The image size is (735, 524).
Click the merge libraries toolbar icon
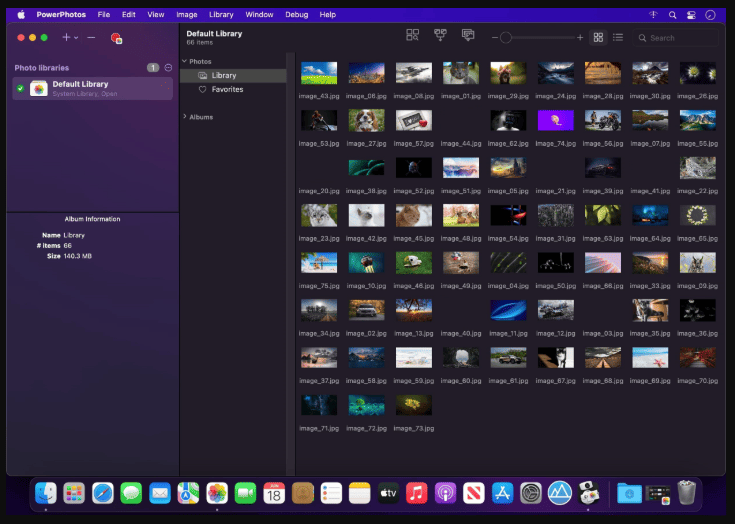click(440, 35)
